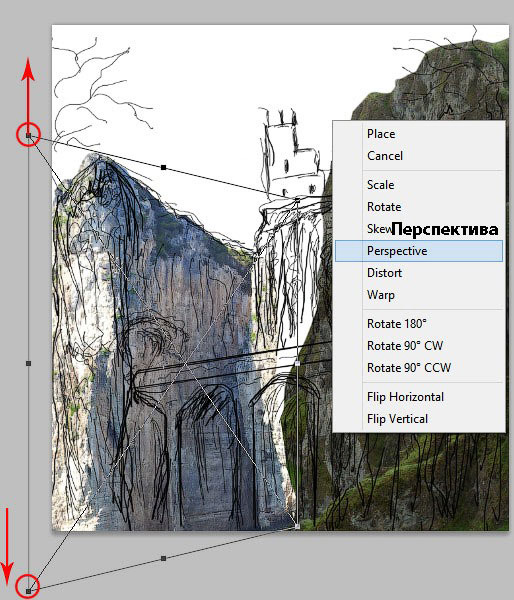Click the highlighted Perspective menu item
Viewport: 514px width, 600px height.
pos(419,251)
